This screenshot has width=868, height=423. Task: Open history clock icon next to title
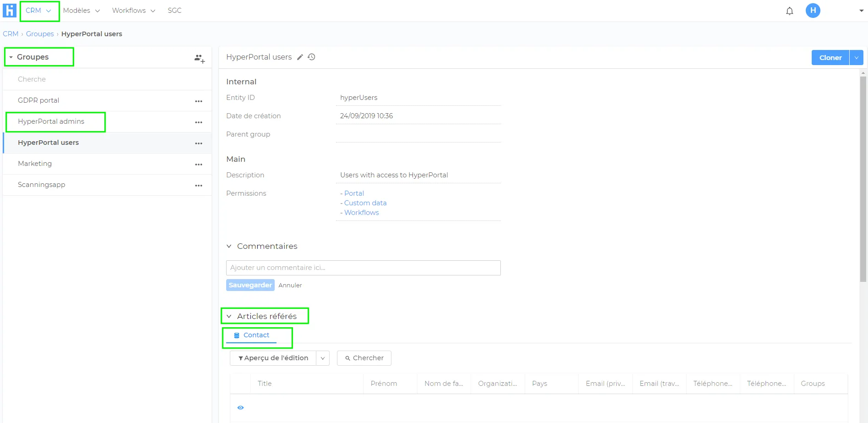point(311,57)
